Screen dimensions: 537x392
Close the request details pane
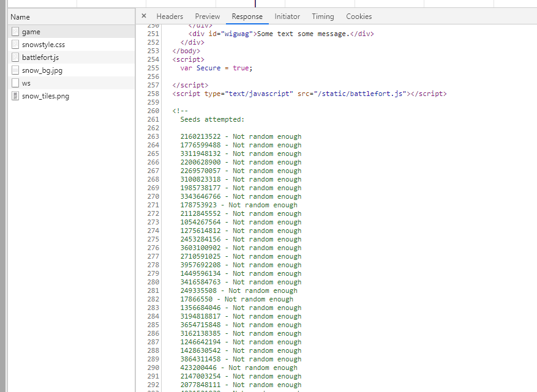[x=144, y=16]
